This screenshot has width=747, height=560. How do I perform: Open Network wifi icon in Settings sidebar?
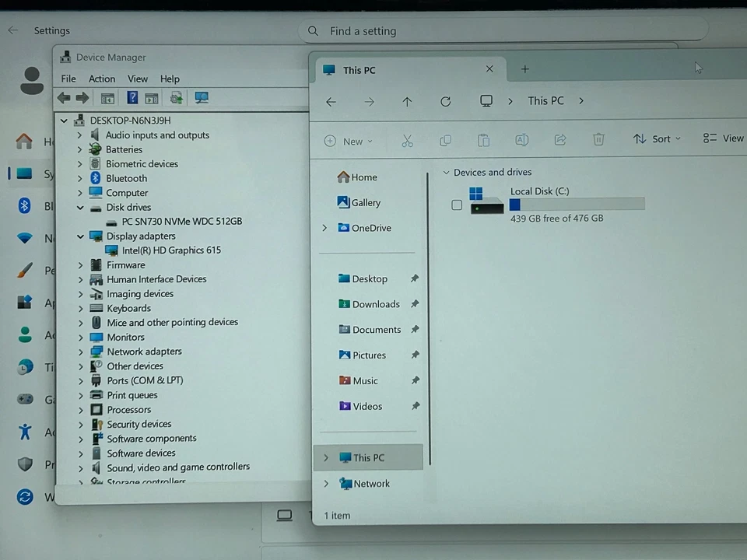point(24,238)
